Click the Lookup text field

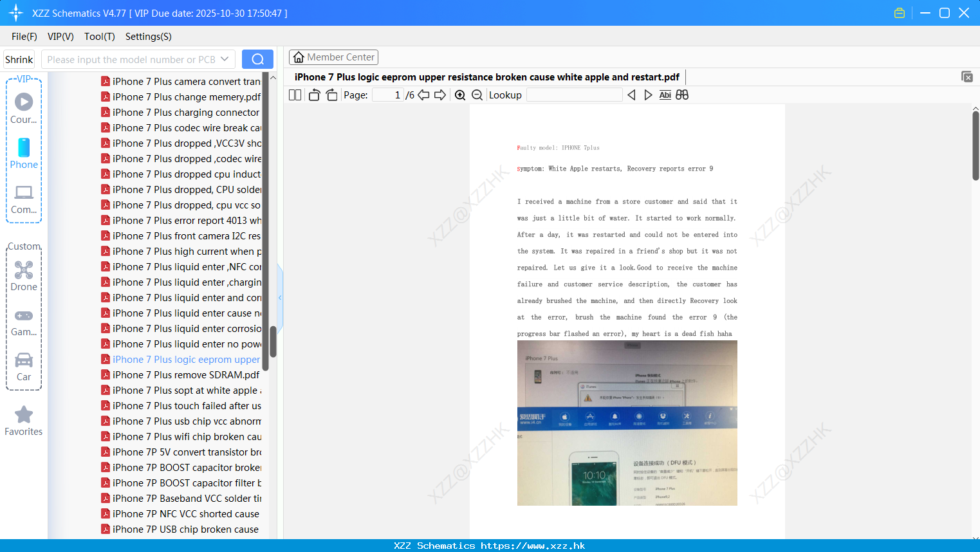[574, 95]
